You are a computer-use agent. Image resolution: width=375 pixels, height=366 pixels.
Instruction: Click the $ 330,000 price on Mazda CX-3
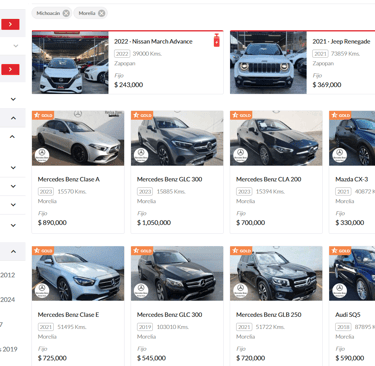click(x=350, y=222)
